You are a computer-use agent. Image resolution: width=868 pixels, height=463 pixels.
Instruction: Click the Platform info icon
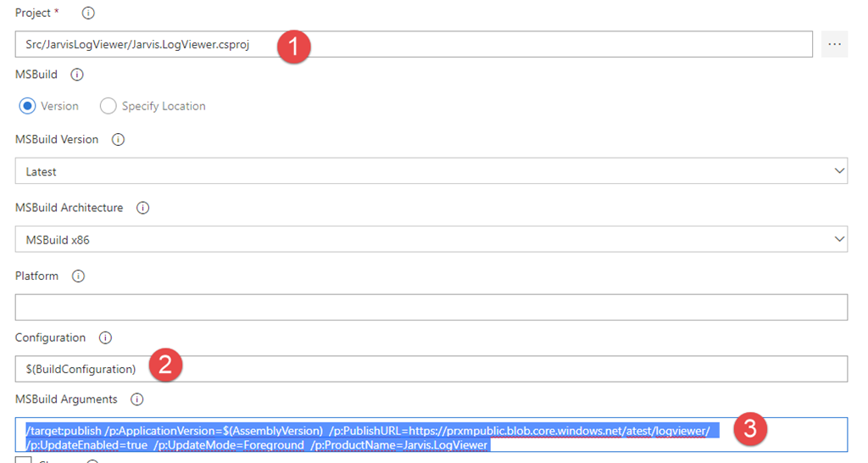pyautogui.click(x=78, y=276)
